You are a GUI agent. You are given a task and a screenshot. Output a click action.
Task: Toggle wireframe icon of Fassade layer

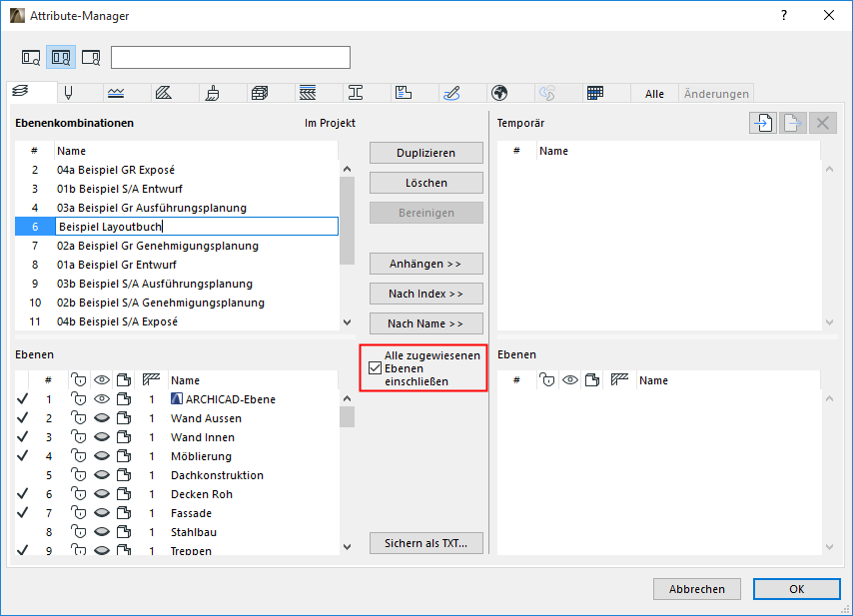coord(124,513)
